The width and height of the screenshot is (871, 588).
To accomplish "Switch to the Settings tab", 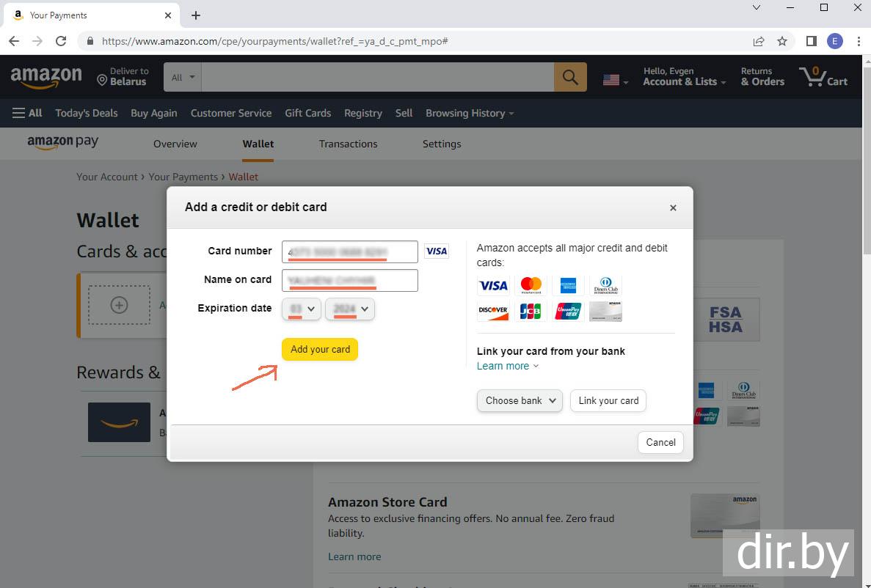I will click(x=442, y=144).
